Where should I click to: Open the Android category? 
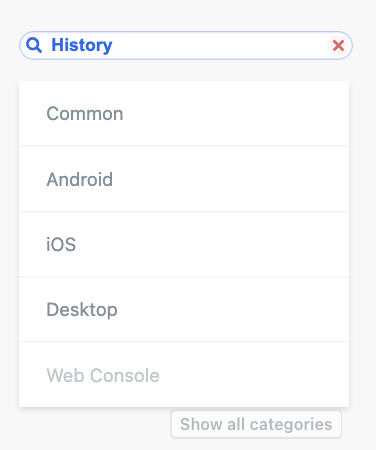[184, 179]
